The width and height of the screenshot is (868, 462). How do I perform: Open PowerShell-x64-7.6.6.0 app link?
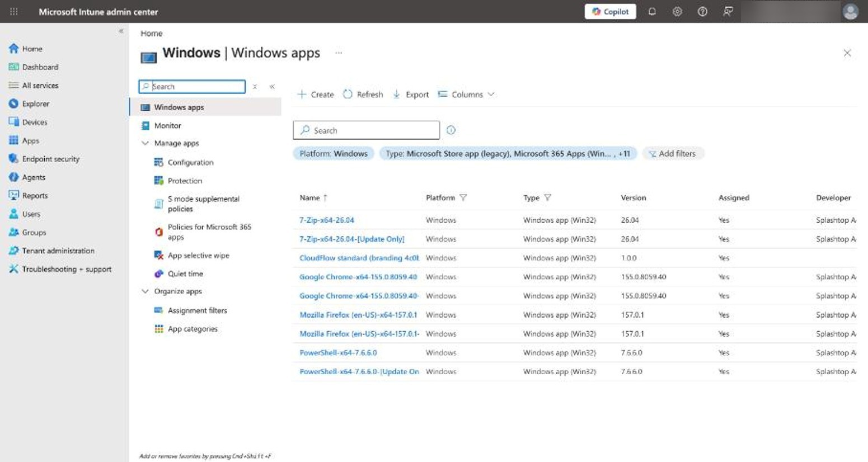338,353
